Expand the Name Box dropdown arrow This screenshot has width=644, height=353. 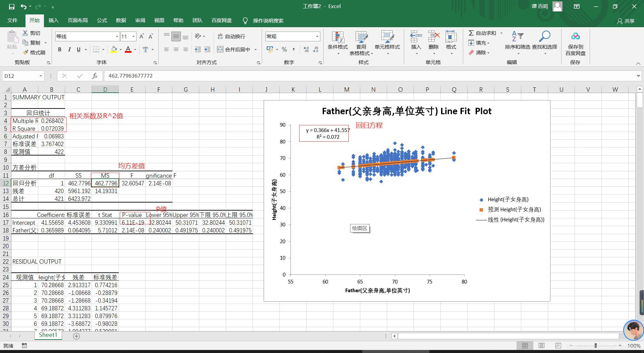pyautogui.click(x=41, y=76)
